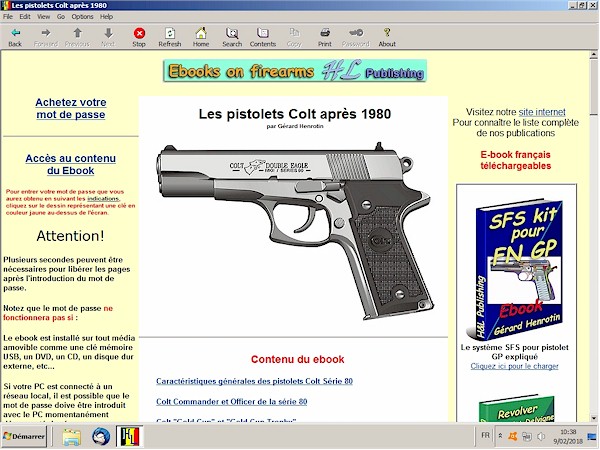Click the network tray icon
The image size is (600, 450).
(527, 436)
